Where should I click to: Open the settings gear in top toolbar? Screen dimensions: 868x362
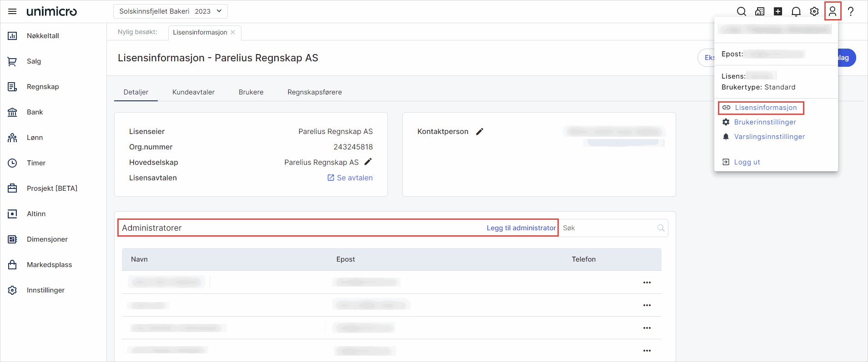pyautogui.click(x=814, y=11)
